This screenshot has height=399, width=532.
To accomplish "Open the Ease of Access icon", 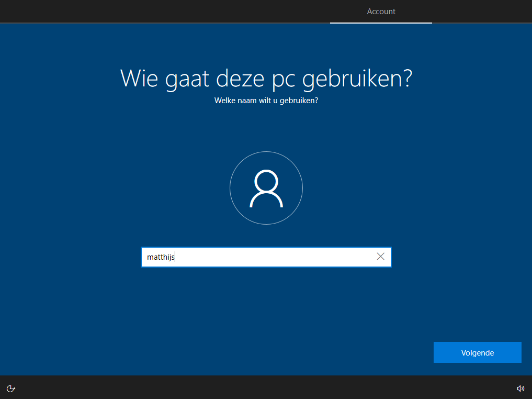I will (x=10, y=388).
